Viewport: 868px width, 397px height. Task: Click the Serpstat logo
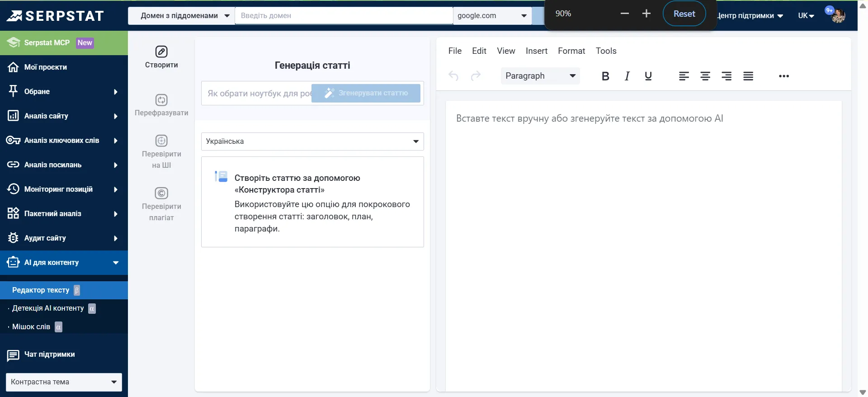click(x=55, y=16)
